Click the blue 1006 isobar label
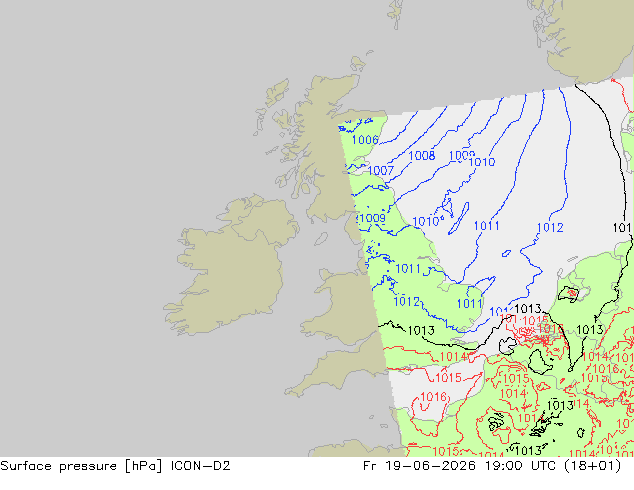The width and height of the screenshot is (634, 490). coord(365,140)
